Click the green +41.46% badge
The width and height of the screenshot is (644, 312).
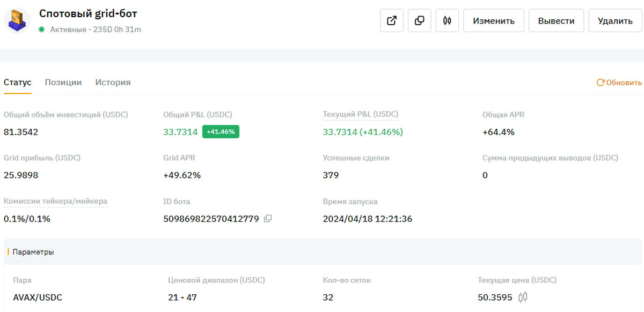221,132
